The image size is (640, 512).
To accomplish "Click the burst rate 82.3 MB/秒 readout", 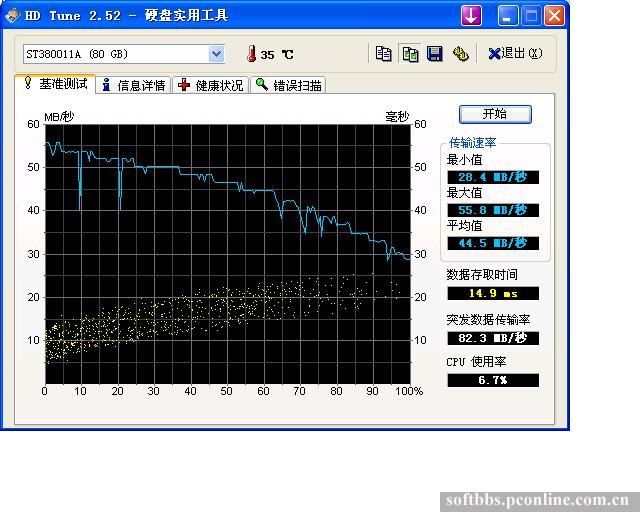I will pyautogui.click(x=493, y=338).
